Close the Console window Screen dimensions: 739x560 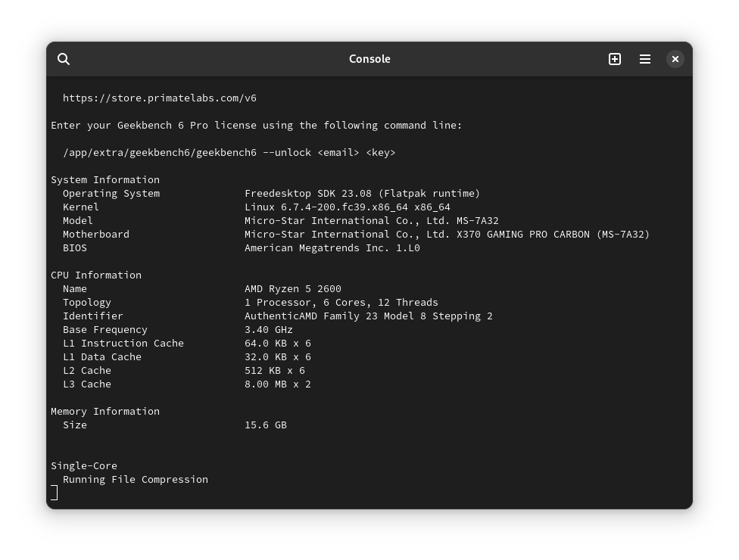coord(675,59)
